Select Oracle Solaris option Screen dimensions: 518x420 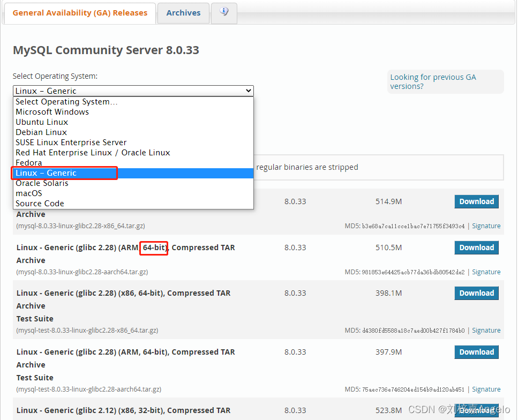[133, 183]
